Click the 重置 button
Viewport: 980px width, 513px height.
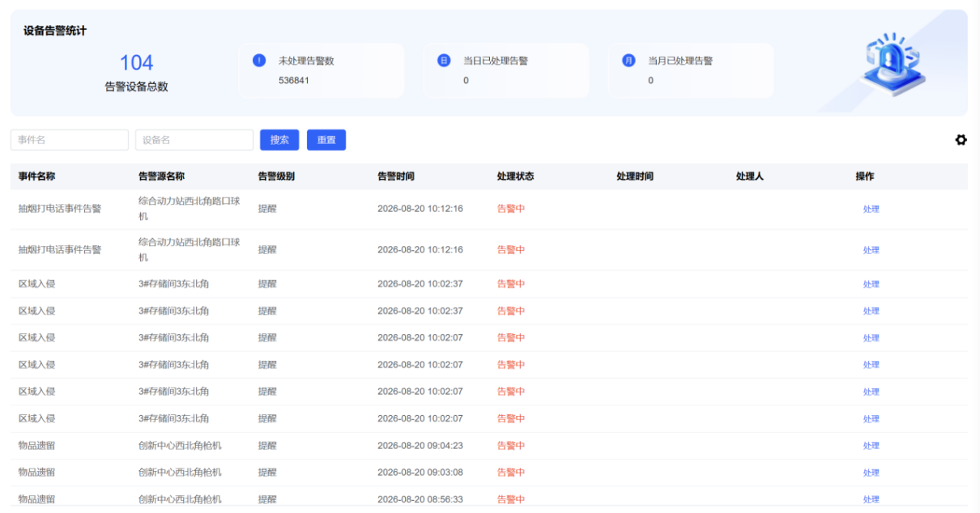[326, 140]
